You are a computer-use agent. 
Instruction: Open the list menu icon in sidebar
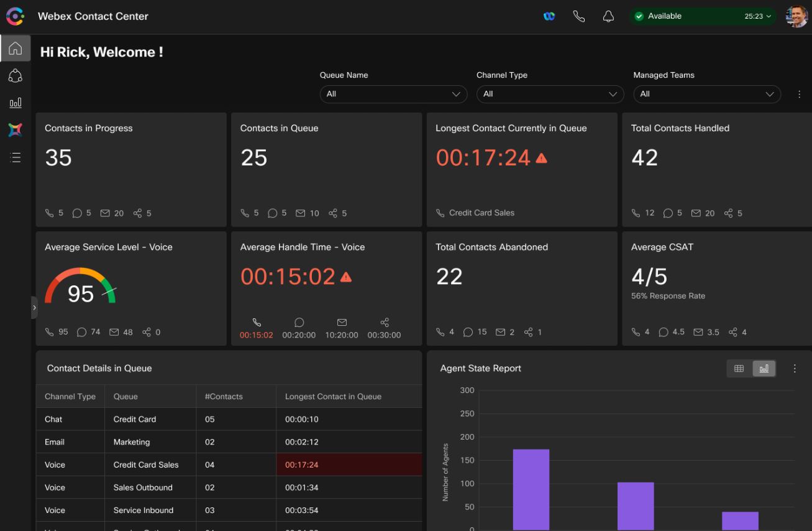15,157
